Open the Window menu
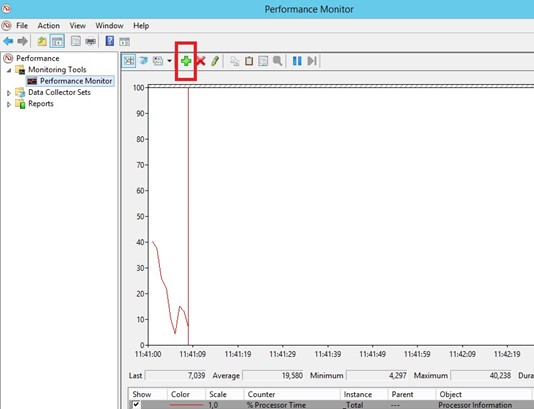The width and height of the screenshot is (534, 409). pyautogui.click(x=109, y=26)
